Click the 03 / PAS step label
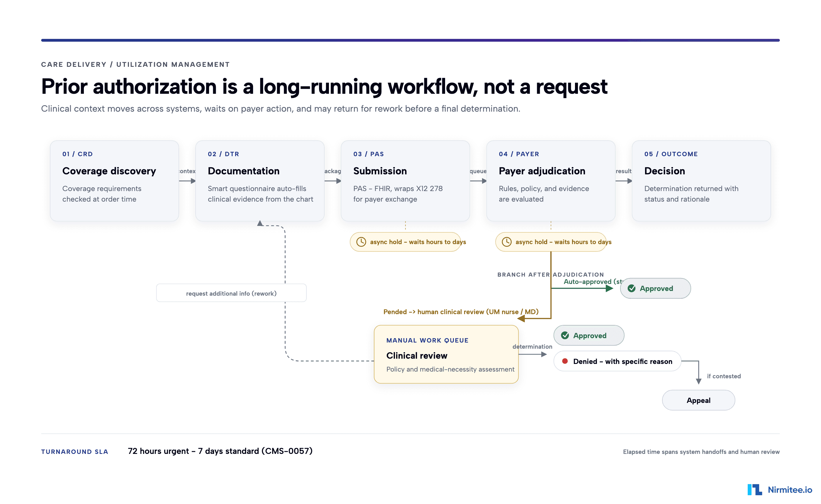Image resolution: width=821 pixels, height=504 pixels. [369, 154]
